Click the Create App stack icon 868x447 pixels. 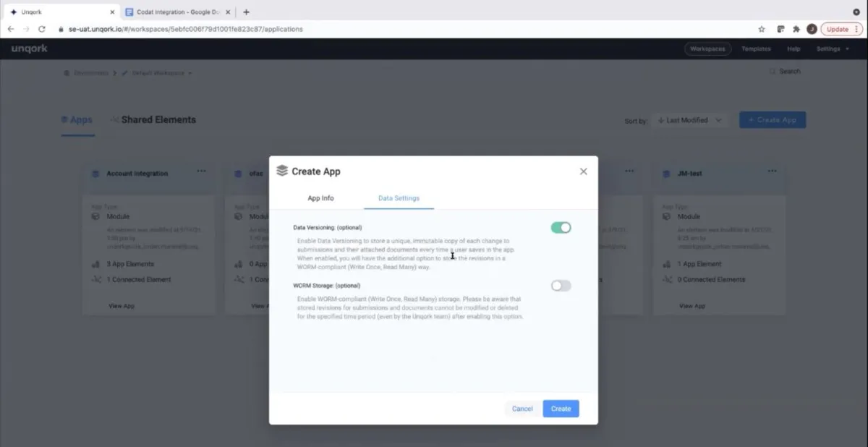[282, 171]
